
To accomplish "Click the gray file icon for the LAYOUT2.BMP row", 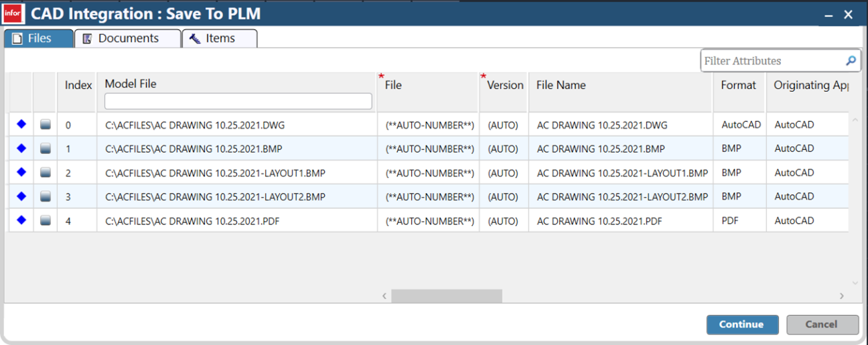I will [x=45, y=196].
